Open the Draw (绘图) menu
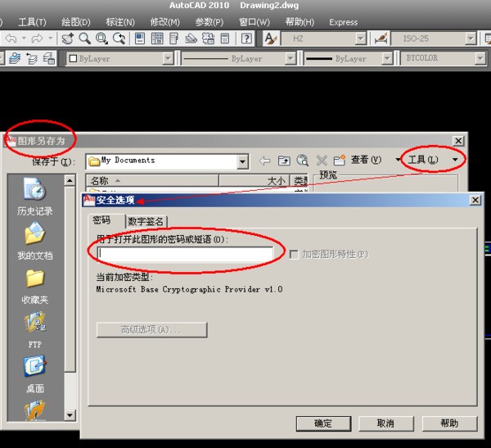This screenshot has width=491, height=448. point(76,22)
